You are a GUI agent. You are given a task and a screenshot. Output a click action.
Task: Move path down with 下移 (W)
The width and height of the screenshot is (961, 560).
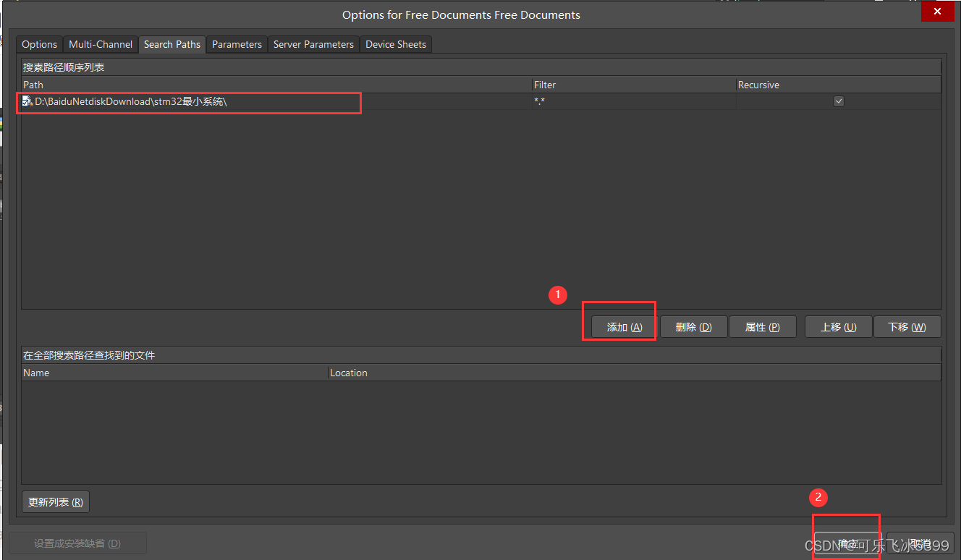[x=907, y=327]
